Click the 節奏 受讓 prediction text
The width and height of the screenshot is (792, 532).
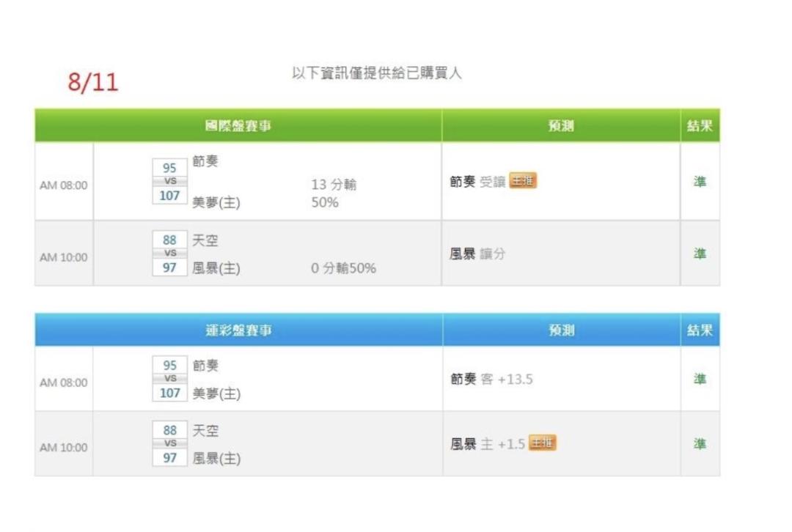pyautogui.click(x=477, y=182)
